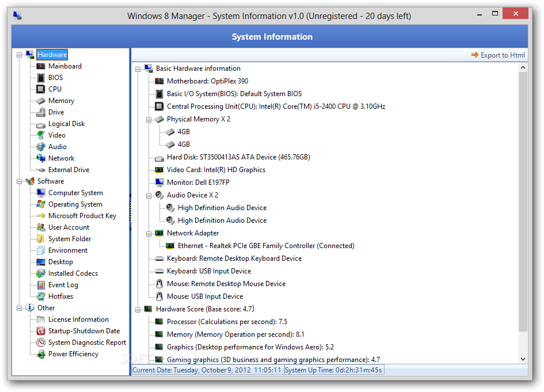Screen dimensions: 544x392
Task: Select the Operating System flag icon
Action: click(x=41, y=204)
